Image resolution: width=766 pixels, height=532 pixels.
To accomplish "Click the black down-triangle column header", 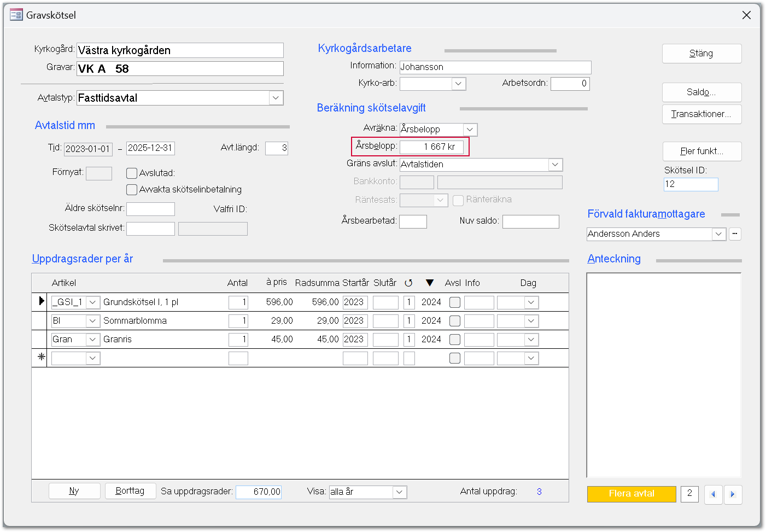I will pos(430,283).
